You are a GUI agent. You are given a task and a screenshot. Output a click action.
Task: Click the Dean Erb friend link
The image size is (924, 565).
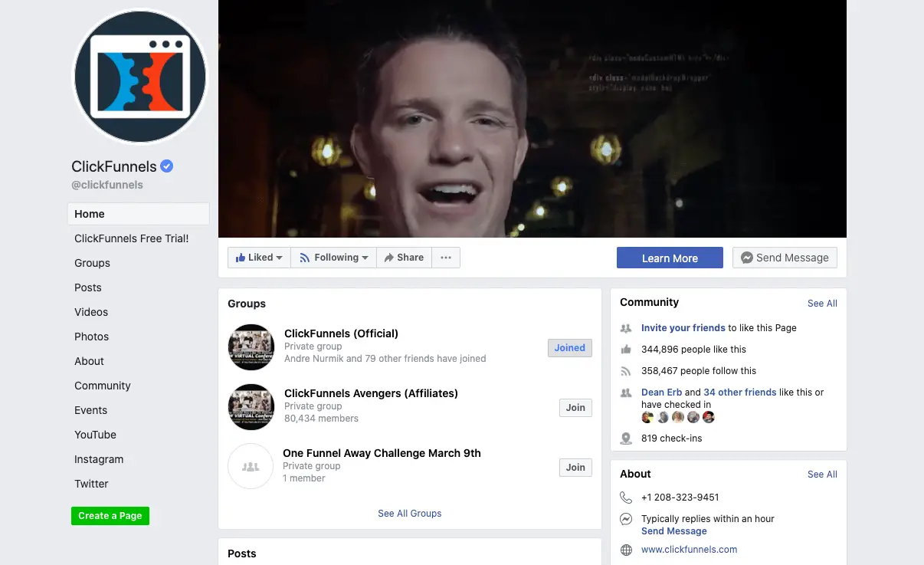[x=662, y=393]
